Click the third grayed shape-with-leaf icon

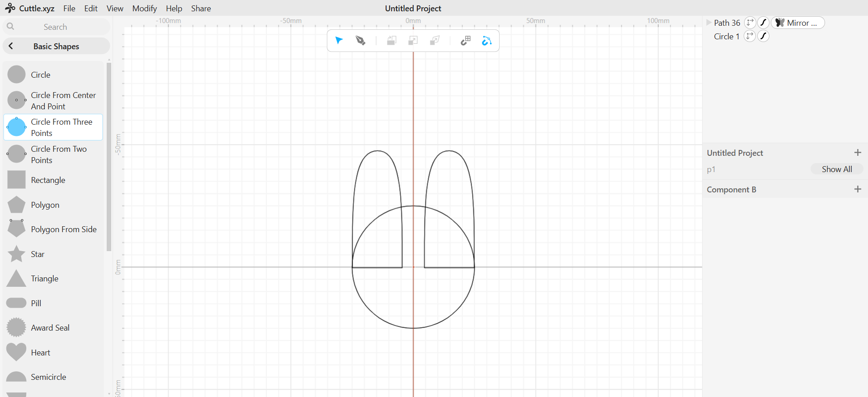[434, 41]
